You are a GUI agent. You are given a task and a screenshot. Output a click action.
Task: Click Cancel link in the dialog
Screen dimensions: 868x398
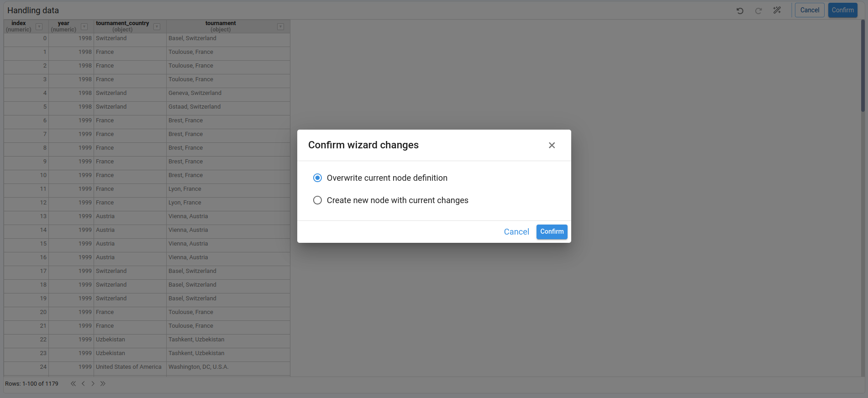tap(516, 232)
